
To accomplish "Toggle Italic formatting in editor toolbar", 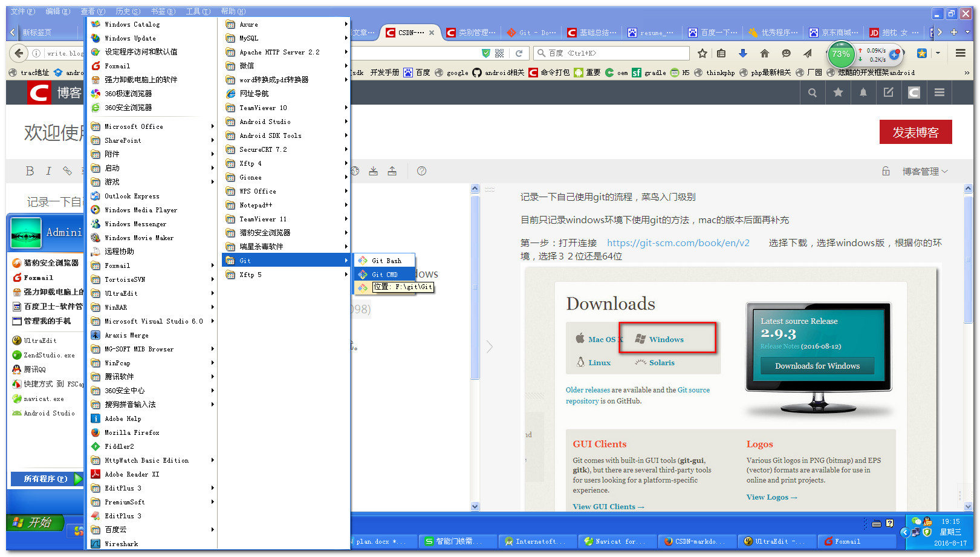I will 48,171.
